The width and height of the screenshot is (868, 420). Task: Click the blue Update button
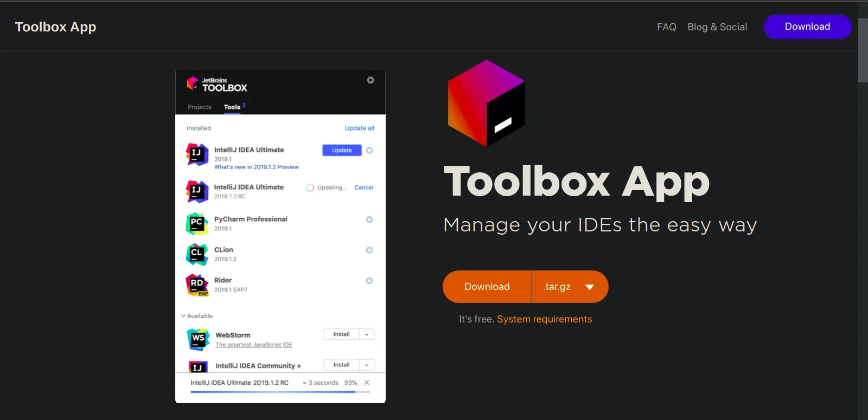[342, 150]
